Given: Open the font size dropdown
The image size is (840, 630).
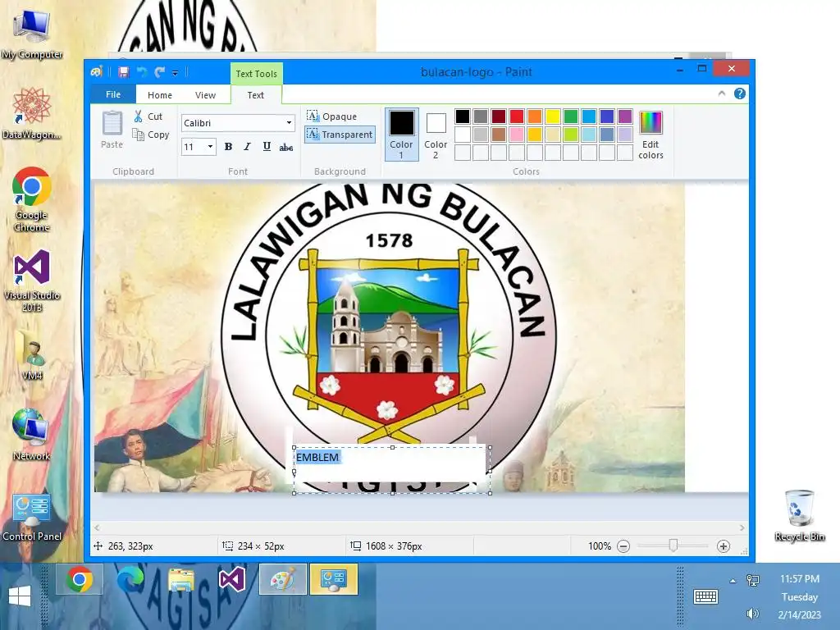Looking at the screenshot, I should [x=211, y=147].
